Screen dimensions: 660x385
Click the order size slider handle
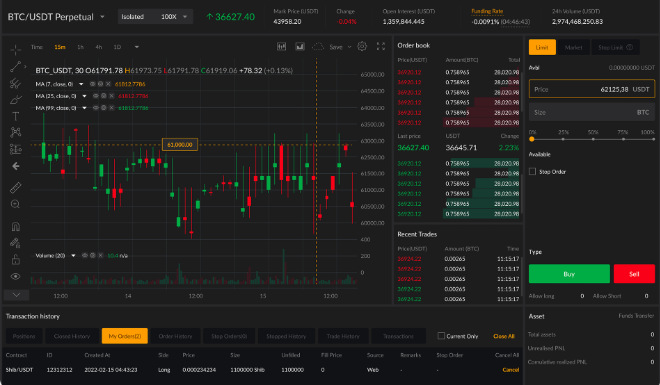pyautogui.click(x=532, y=139)
